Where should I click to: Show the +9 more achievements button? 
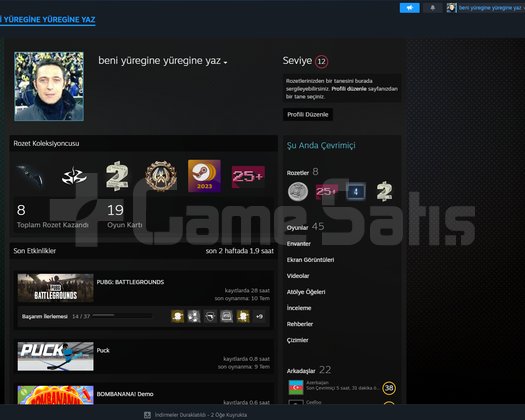pyautogui.click(x=259, y=316)
